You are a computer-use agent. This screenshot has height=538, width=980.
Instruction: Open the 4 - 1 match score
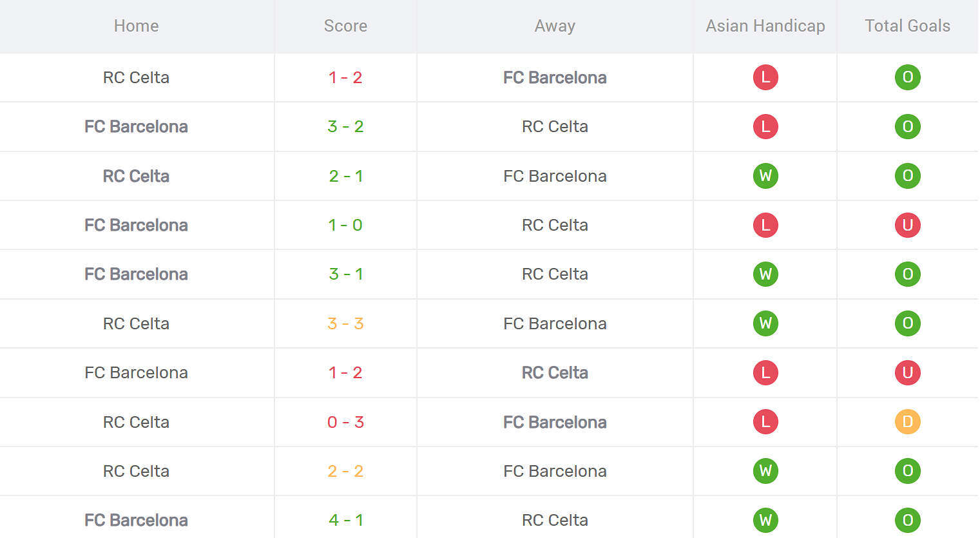[x=345, y=520]
